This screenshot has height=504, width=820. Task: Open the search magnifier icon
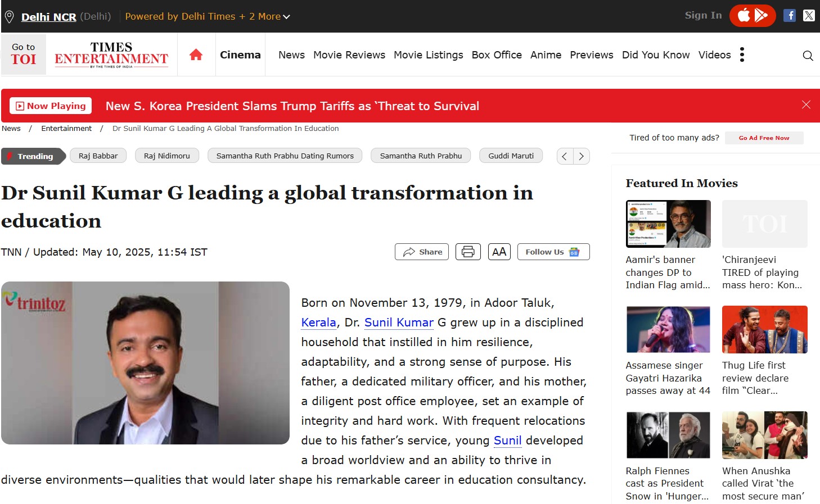coord(808,55)
